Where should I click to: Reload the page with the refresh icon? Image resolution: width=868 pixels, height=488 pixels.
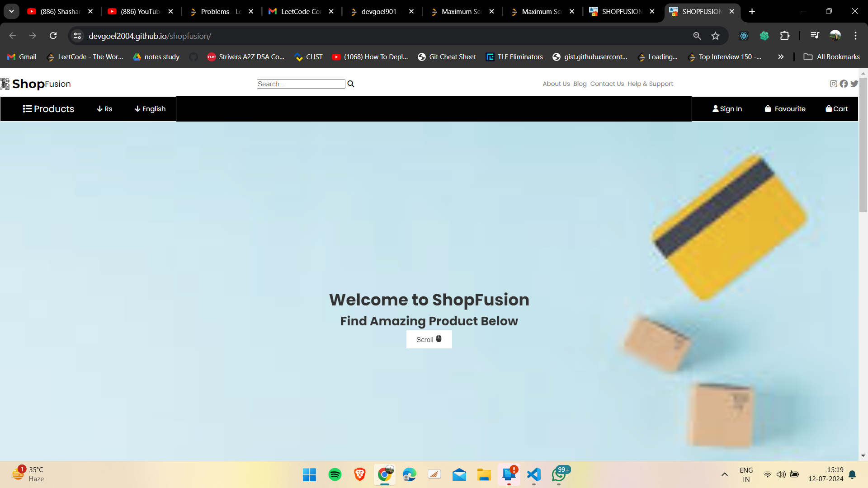[53, 36]
